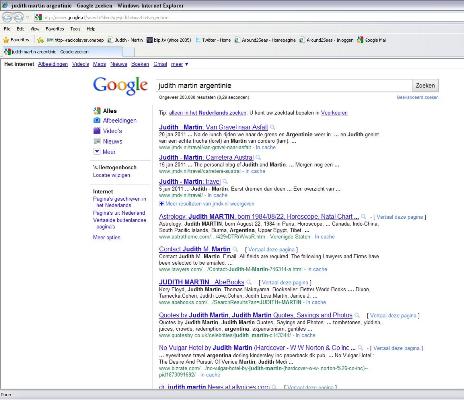Click the Maps link in top navigation

[x=99, y=64]
